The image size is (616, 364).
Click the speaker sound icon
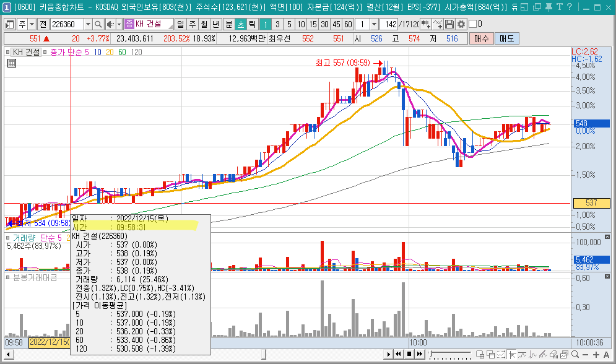[x=110, y=24]
